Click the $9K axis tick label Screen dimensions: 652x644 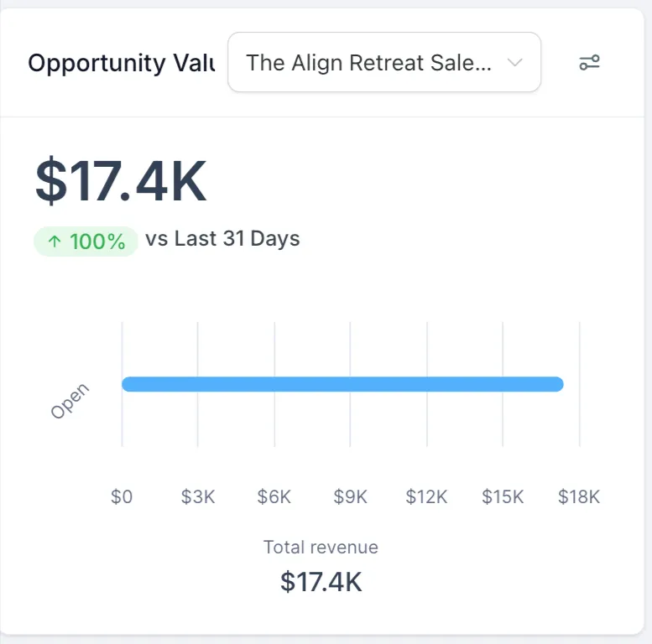pos(351,496)
